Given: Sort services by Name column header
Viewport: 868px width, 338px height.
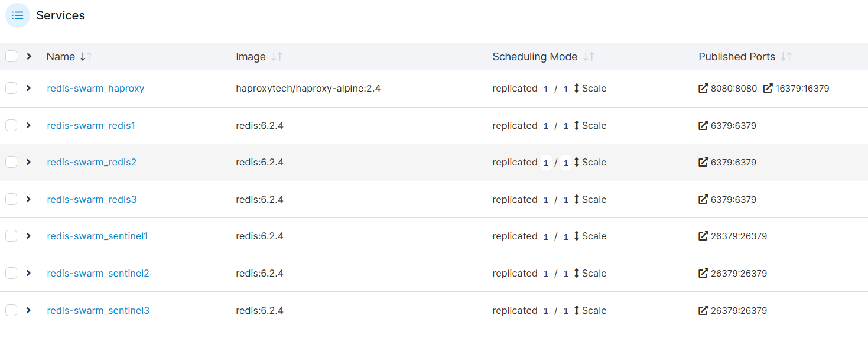Looking at the screenshot, I should (x=61, y=57).
